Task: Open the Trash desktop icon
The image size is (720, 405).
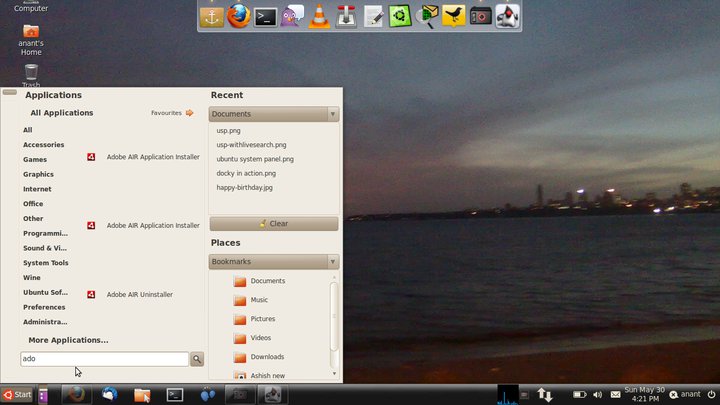Action: 31,73
